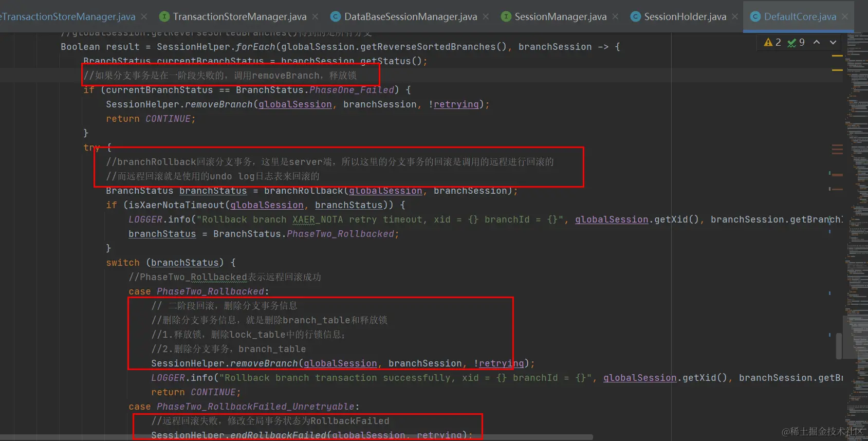Click underlined 'globalSession' in first removeBranch call
This screenshot has height=441, width=868.
pos(295,104)
